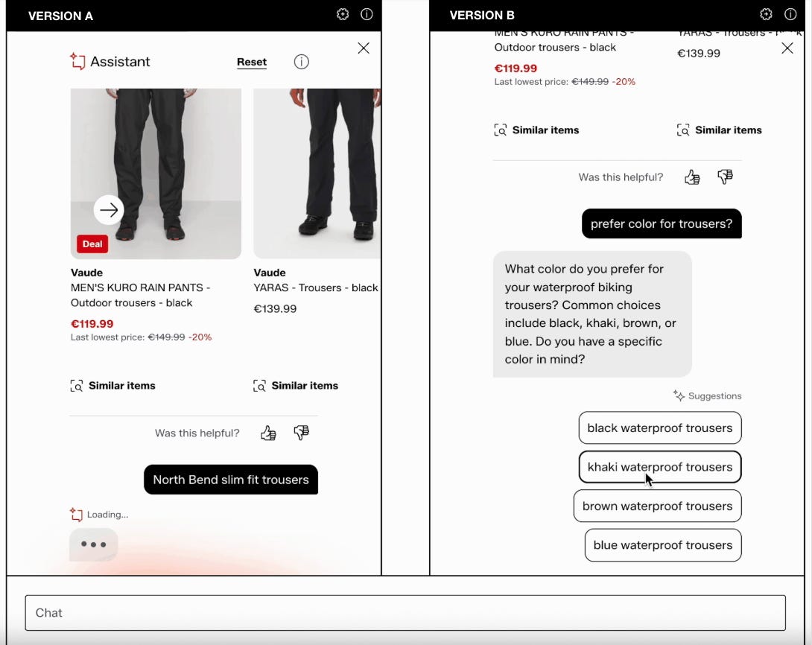Close the Version A assistant panel
This screenshot has height=645, width=812.
tap(364, 48)
